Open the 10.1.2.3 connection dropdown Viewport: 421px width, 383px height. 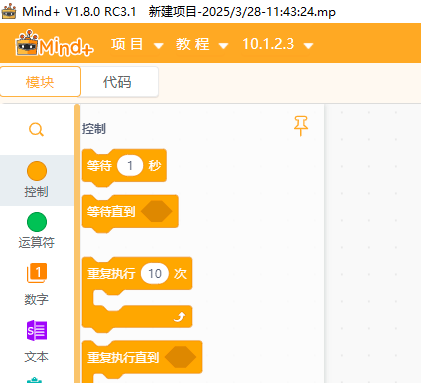tap(278, 44)
